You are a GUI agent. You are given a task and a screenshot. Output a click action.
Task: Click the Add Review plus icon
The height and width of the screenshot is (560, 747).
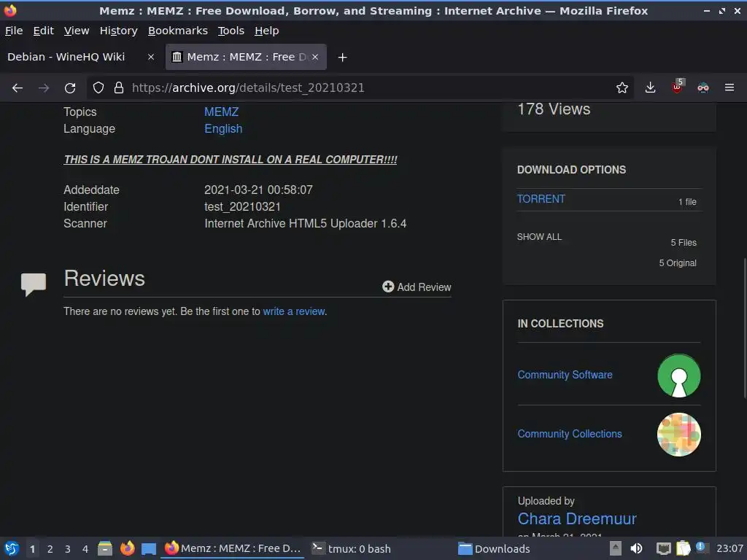click(388, 286)
